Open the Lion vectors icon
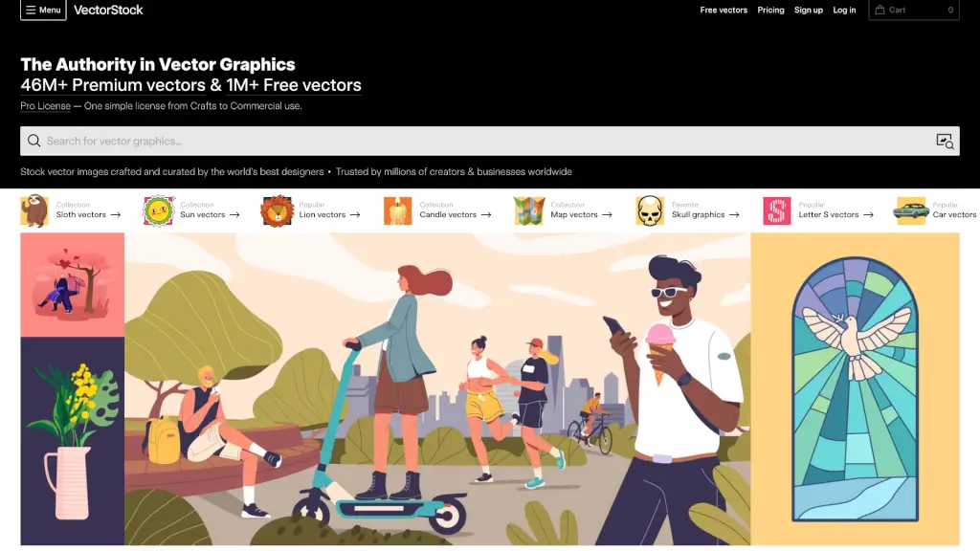 click(277, 210)
